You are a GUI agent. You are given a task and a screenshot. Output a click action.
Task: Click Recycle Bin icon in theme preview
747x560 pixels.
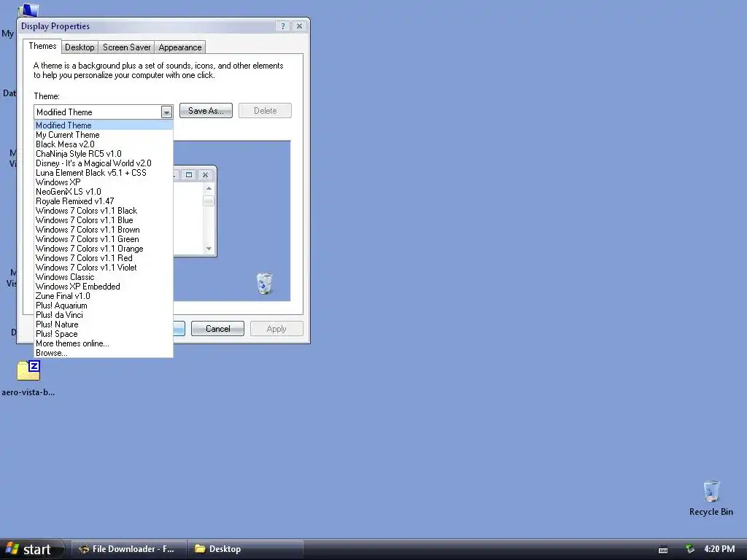click(x=264, y=284)
